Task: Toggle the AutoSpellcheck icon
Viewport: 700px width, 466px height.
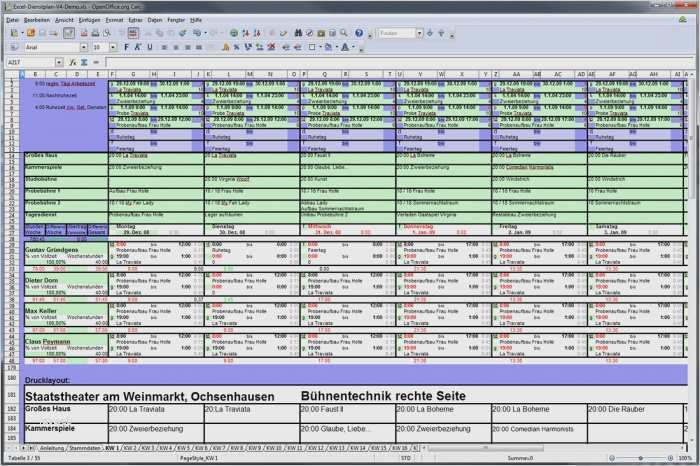Action: (x=133, y=33)
